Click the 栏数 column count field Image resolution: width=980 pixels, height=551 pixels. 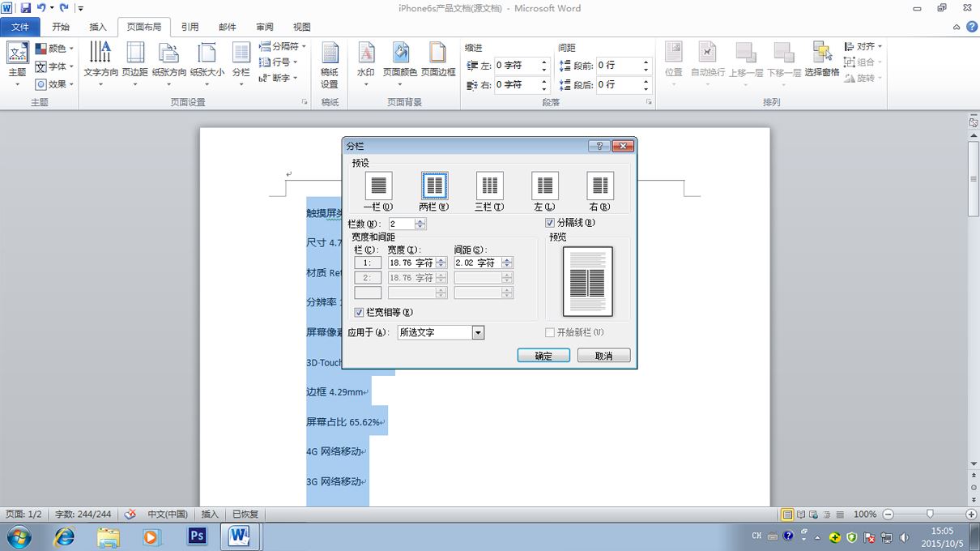(402, 224)
